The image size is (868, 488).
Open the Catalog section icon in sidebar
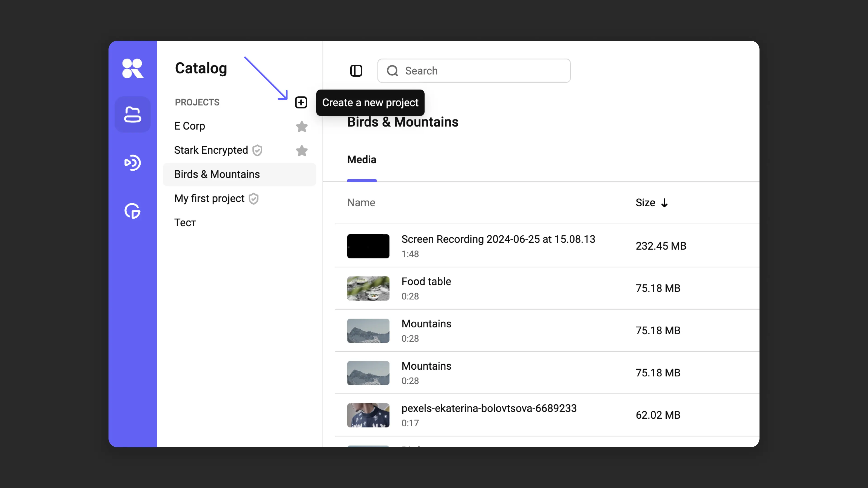(x=132, y=115)
